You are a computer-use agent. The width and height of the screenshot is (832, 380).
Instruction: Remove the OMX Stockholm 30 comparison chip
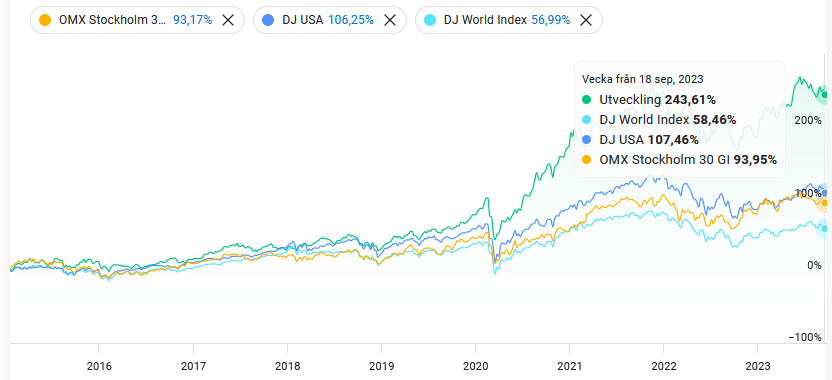(x=228, y=20)
